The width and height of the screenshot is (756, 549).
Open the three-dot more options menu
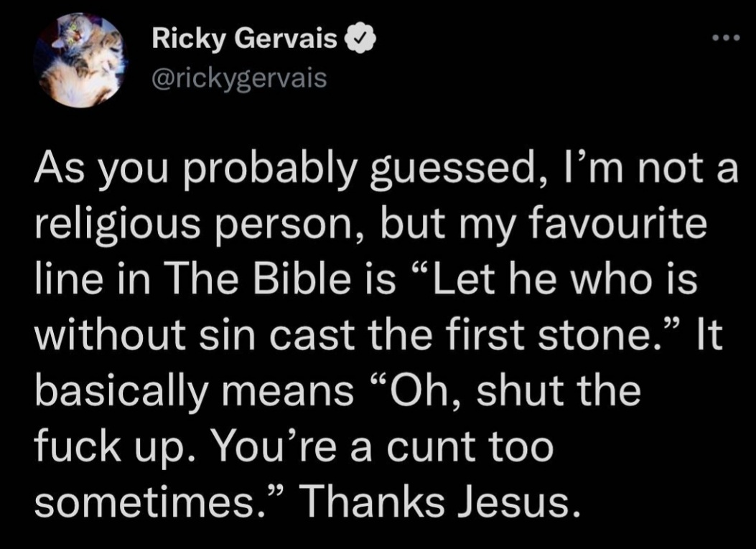click(x=726, y=37)
